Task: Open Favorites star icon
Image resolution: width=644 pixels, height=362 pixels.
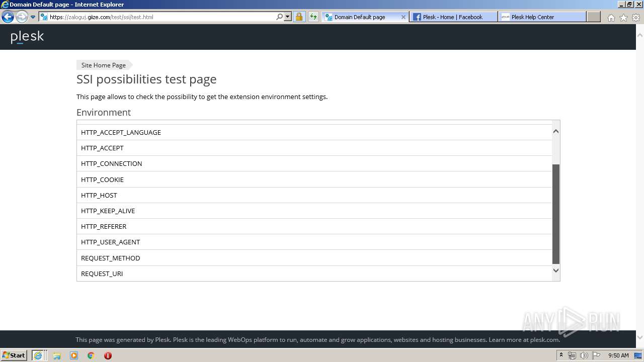Action: (x=623, y=18)
